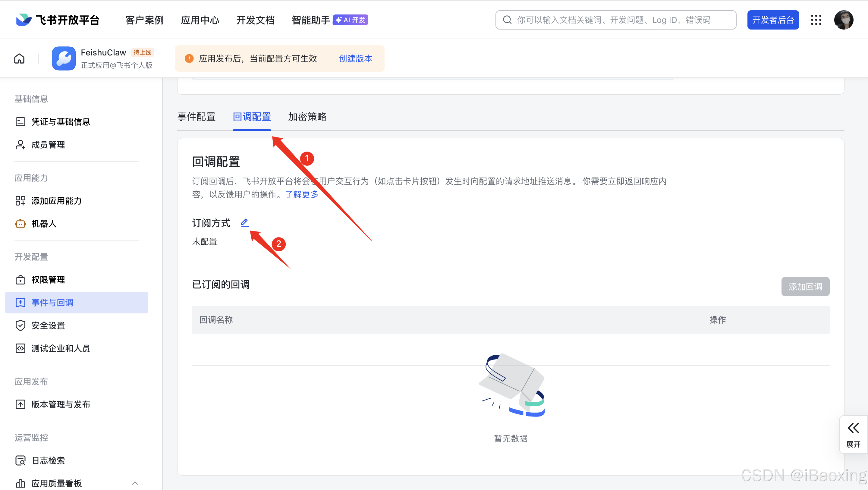868x490 pixels.
Task: Click the FeishuClaw app icon
Action: pyautogui.click(x=64, y=58)
